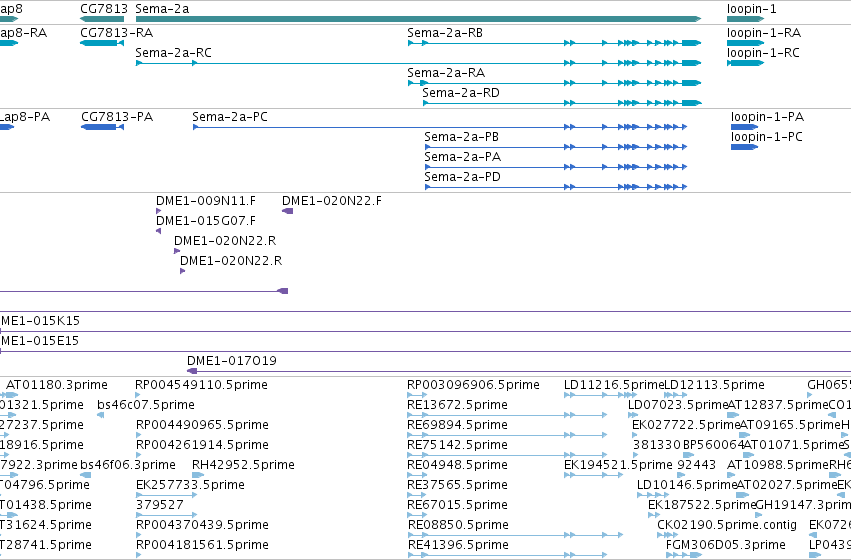Click the RE75142.5prime EST label
851x560 pixels.
(x=458, y=446)
